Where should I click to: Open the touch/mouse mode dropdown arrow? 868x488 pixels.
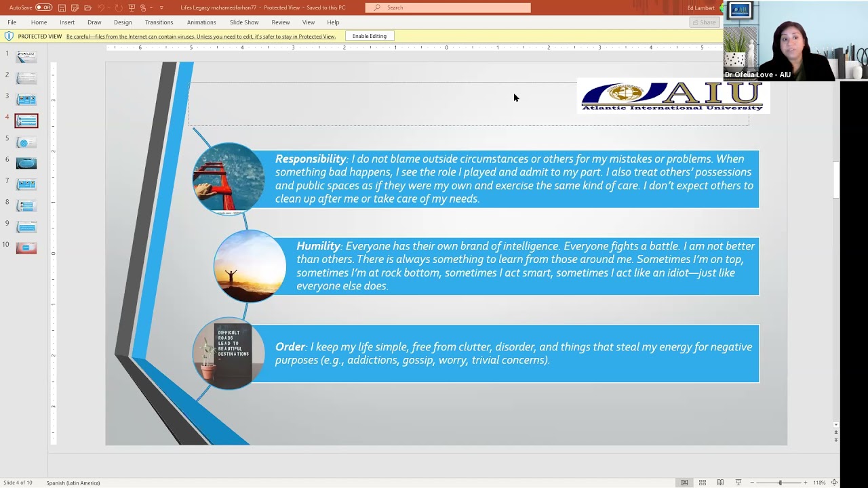(151, 7)
